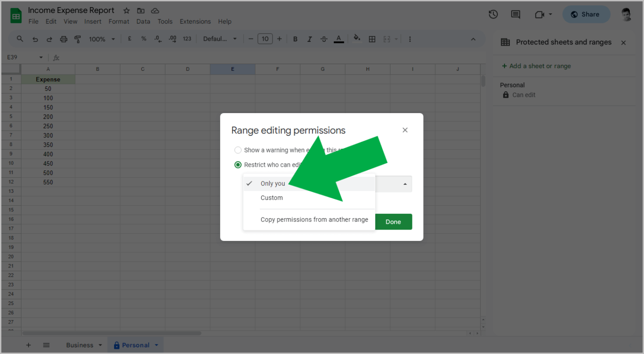Open the Default font dropdown

click(220, 39)
